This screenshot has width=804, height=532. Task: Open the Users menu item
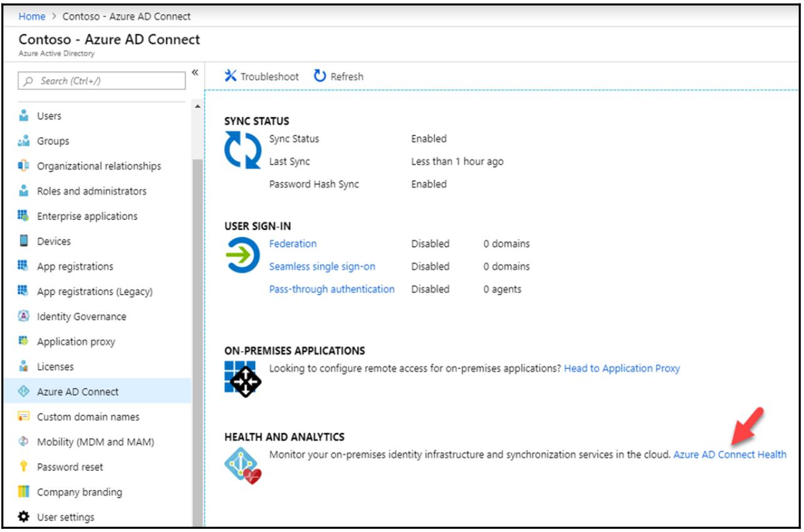[x=49, y=116]
